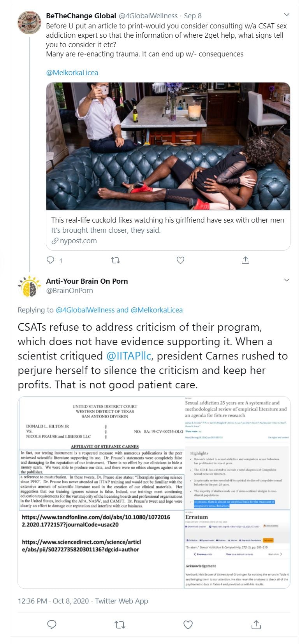The height and width of the screenshot is (644, 308).
Task: Click the Sep 8 date of first tweet
Action: (x=193, y=16)
